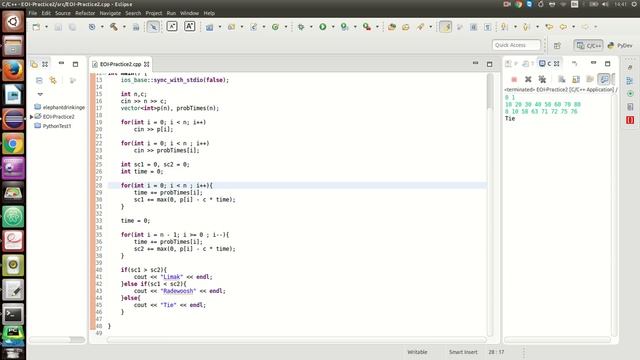This screenshot has height=360, width=640.
Task: Click the Clear Console icon
Action: 562,79
